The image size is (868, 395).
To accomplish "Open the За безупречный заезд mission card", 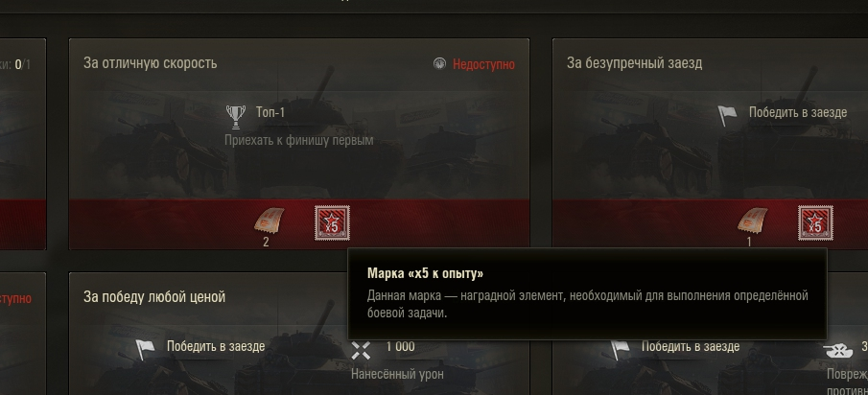I will click(x=711, y=144).
